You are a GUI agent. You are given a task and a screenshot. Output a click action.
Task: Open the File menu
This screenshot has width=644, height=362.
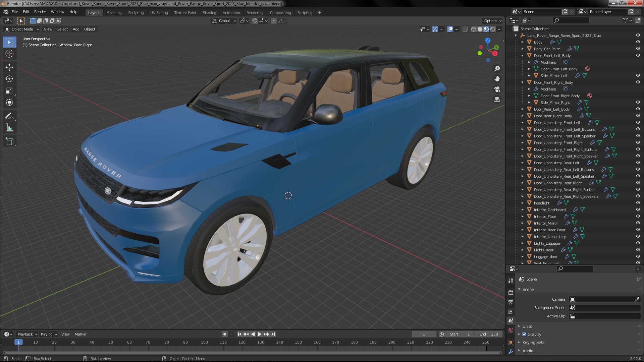tap(15, 12)
